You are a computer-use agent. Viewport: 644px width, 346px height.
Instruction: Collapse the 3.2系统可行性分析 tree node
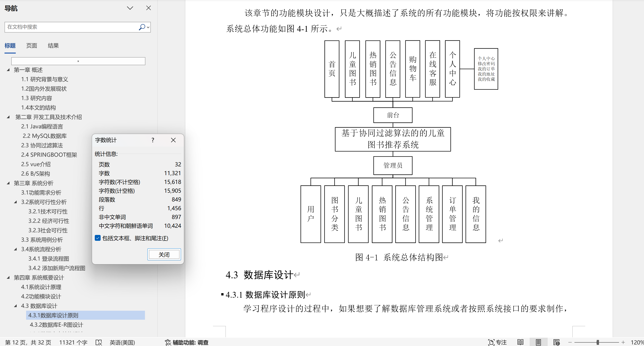(16, 202)
